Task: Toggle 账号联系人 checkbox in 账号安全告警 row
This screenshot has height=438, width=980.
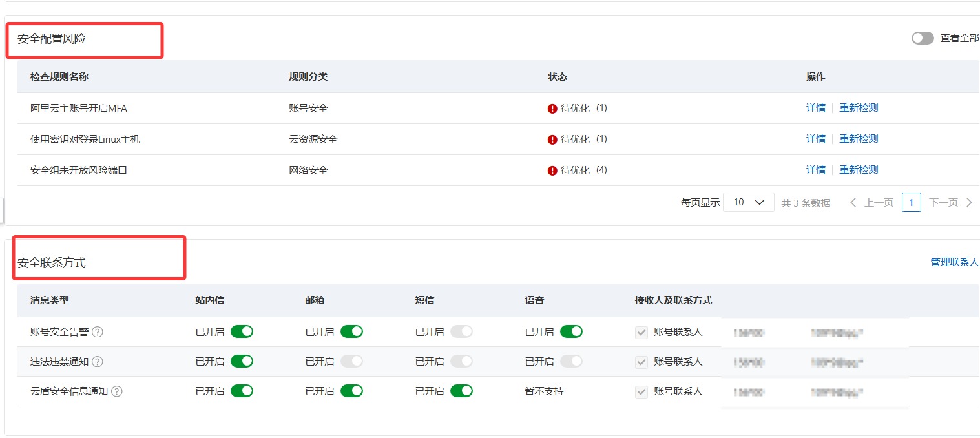Action: [641, 332]
